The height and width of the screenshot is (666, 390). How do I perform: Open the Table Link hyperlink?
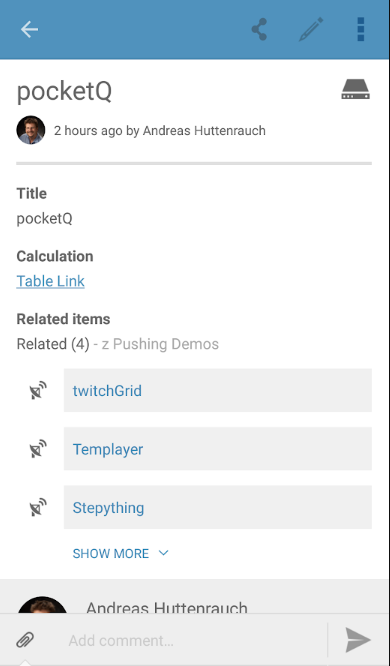coord(51,281)
